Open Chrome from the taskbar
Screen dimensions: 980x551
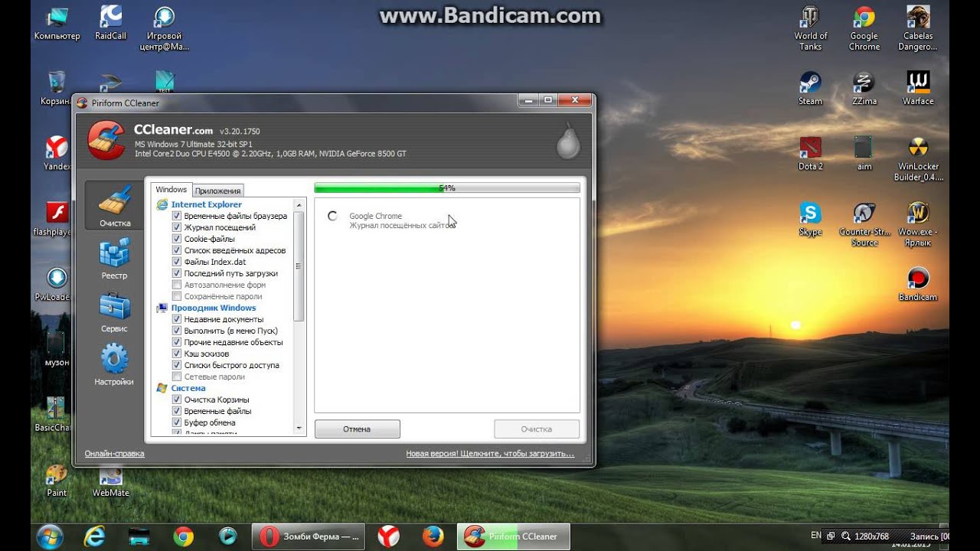click(x=183, y=536)
